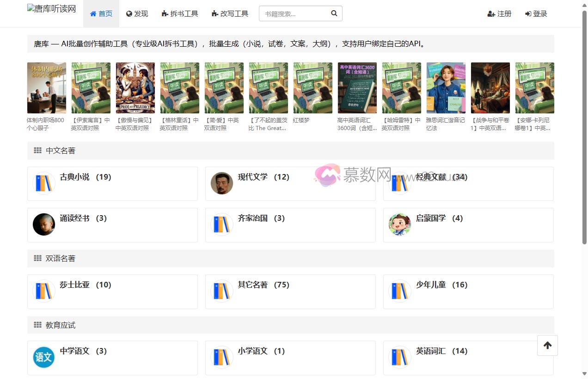Open the 红楼梦 book thumbnail

coord(312,87)
